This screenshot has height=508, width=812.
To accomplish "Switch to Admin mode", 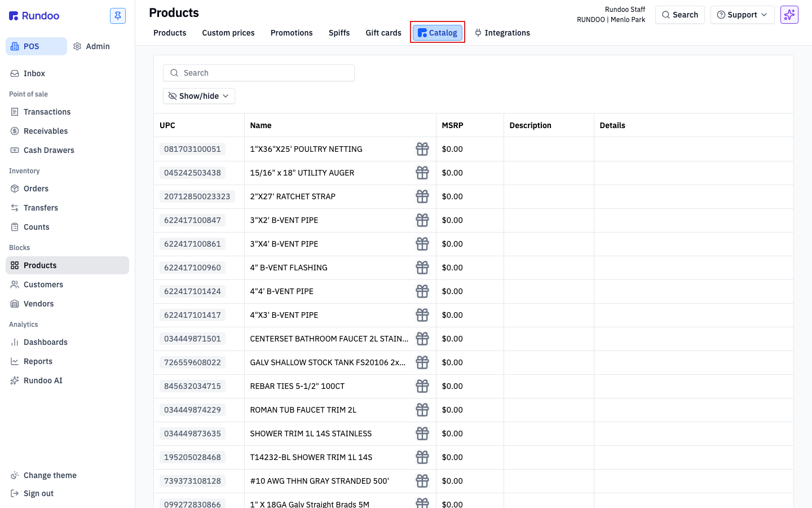I will point(92,46).
